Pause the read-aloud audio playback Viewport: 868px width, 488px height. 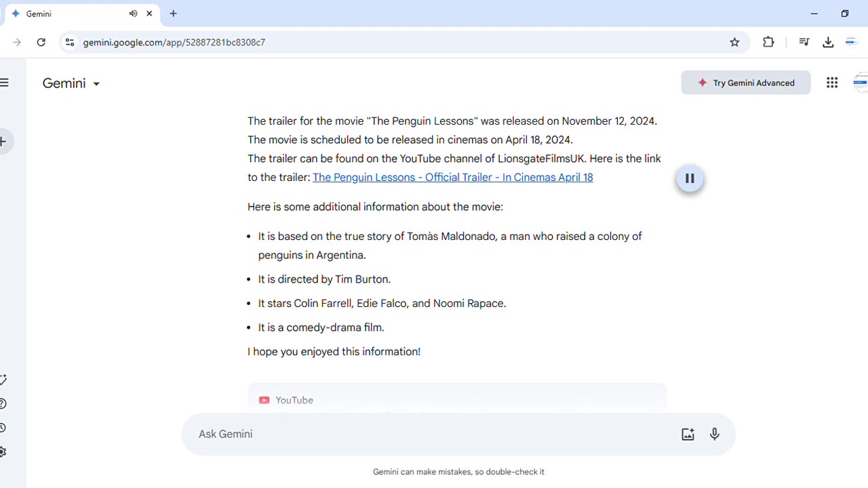tap(690, 179)
